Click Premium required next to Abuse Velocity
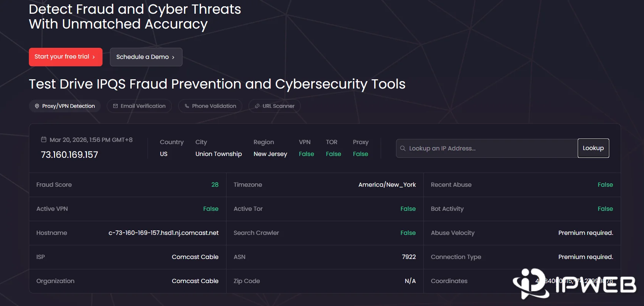 click(x=586, y=233)
